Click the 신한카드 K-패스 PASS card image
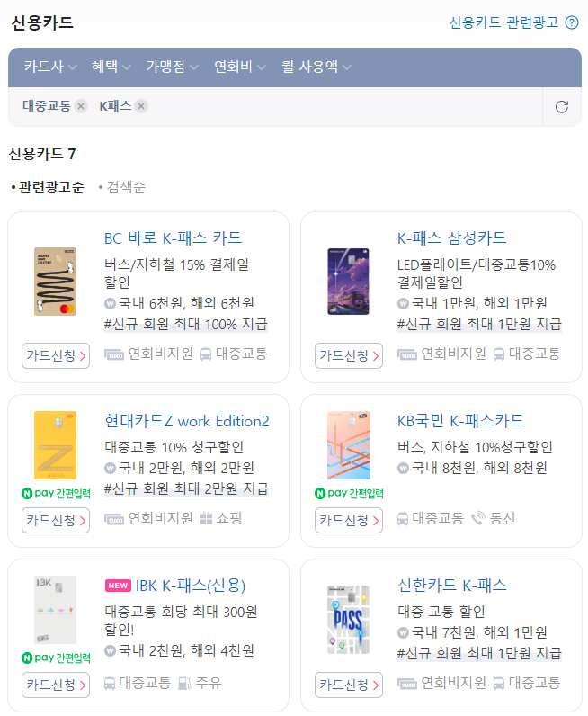The width and height of the screenshot is (588, 716). click(x=348, y=620)
